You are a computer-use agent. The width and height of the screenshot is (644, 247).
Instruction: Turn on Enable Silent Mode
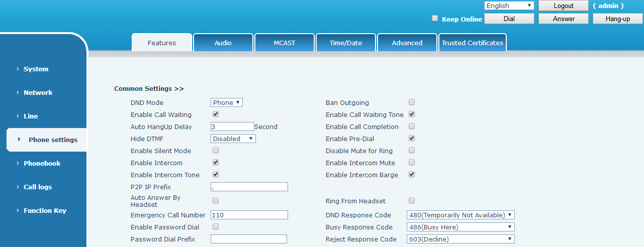click(x=216, y=151)
